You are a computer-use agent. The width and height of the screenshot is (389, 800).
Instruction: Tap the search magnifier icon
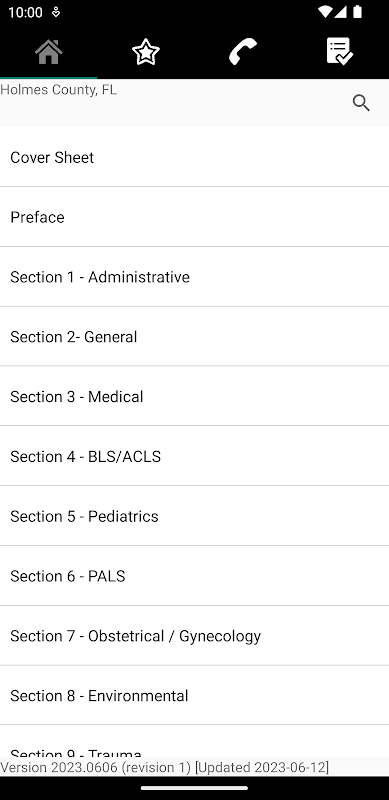[361, 103]
